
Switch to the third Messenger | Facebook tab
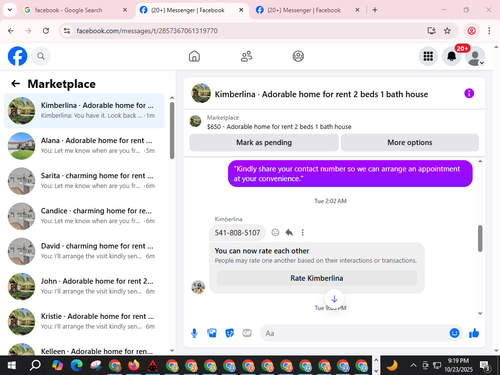point(303,10)
